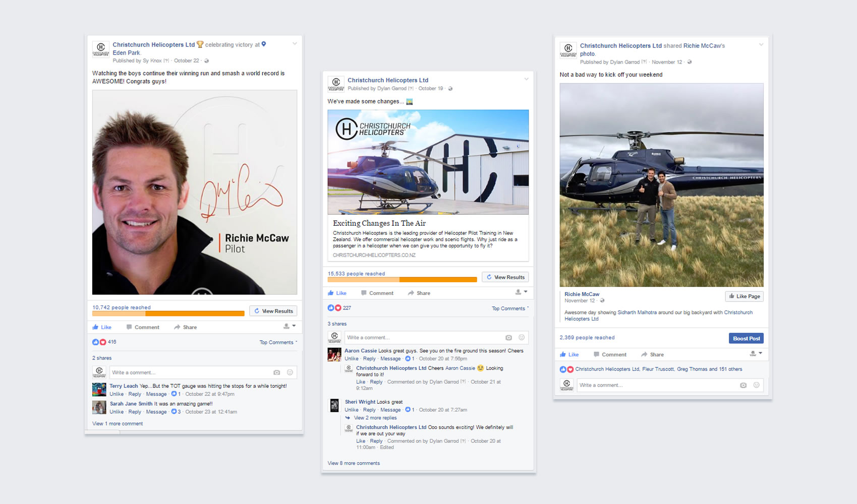Open Richie McCaw's name in shared photo caption

coord(582,294)
